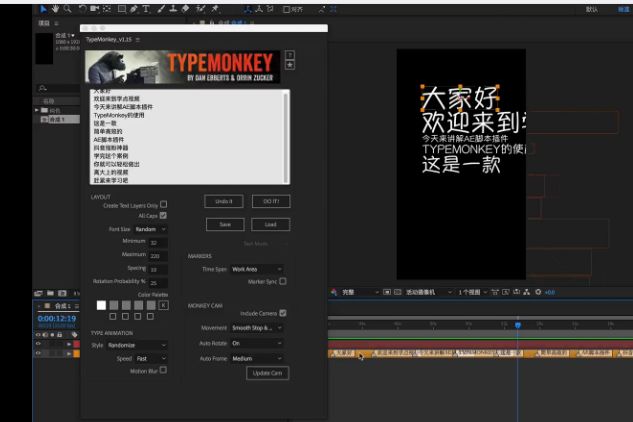Select the Horizontal Type tool
The image size is (633, 422).
[146, 8]
